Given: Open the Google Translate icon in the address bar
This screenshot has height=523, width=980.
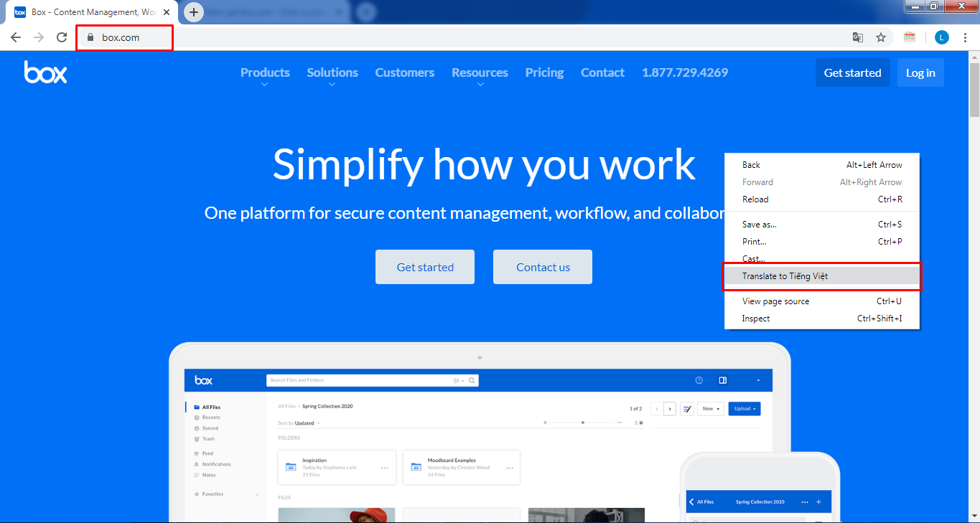Looking at the screenshot, I should 858,37.
